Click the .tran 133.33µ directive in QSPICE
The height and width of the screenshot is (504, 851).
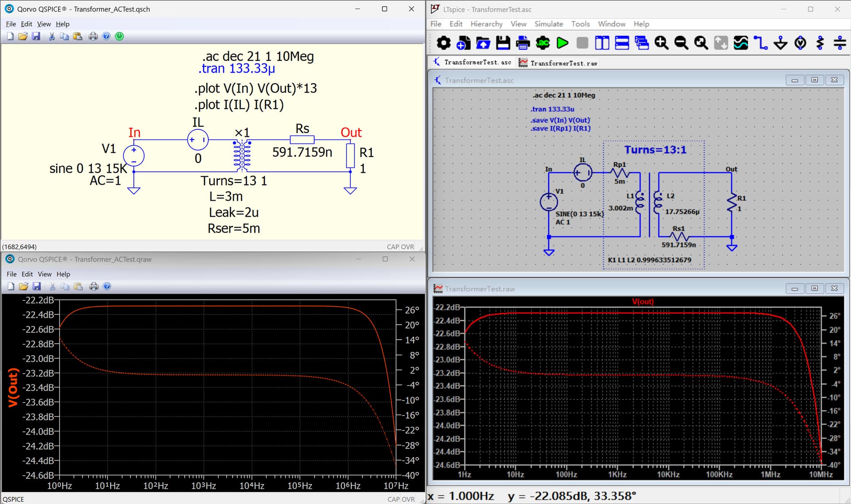click(237, 69)
